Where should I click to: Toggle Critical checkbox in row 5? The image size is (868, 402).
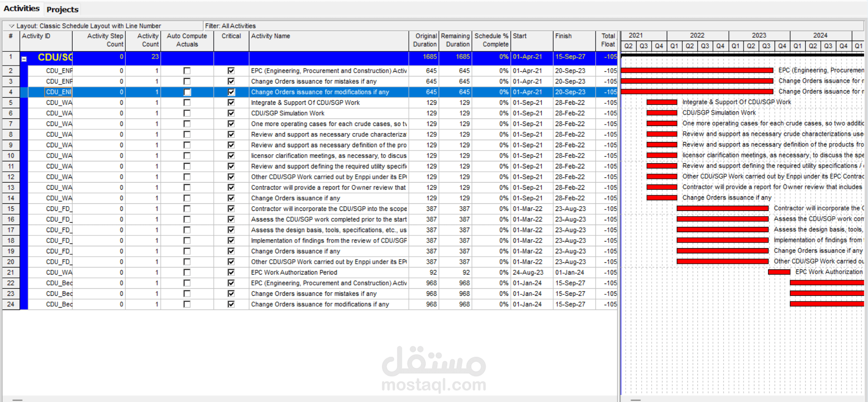tap(231, 102)
